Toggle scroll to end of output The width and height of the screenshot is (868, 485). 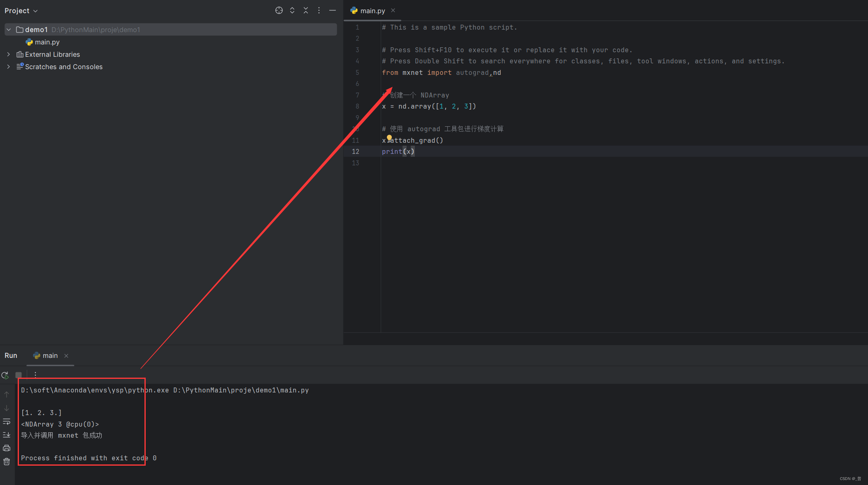click(x=7, y=435)
